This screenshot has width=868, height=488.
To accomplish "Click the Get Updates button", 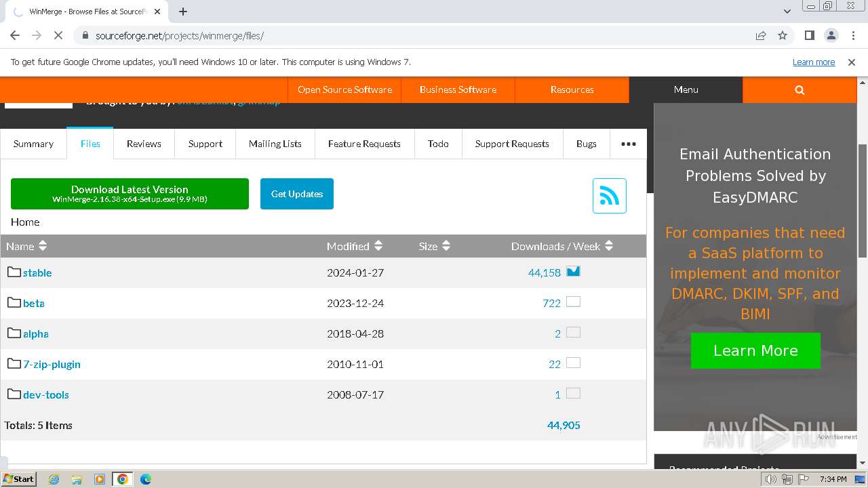I will pos(297,194).
